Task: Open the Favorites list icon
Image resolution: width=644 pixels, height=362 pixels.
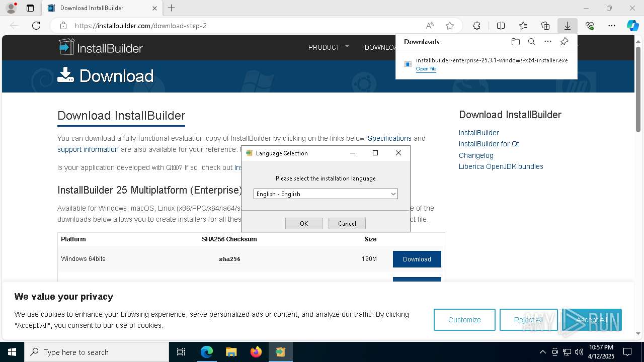Action: coord(523,26)
